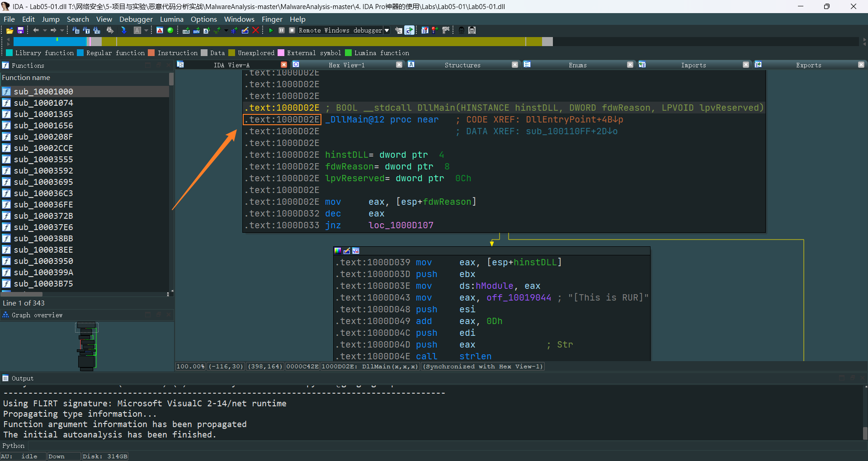Click the green circle analysis indicator
868x461 pixels.
tap(170, 30)
